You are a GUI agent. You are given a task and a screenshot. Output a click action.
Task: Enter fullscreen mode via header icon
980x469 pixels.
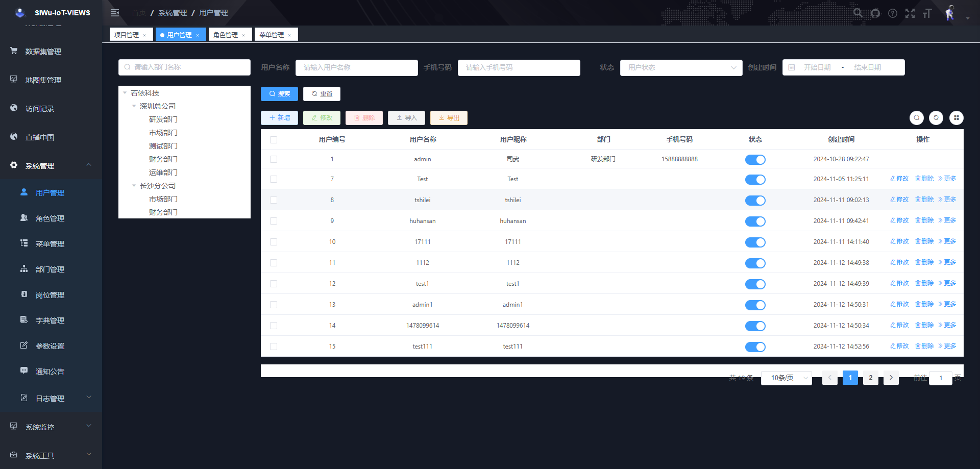[910, 13]
